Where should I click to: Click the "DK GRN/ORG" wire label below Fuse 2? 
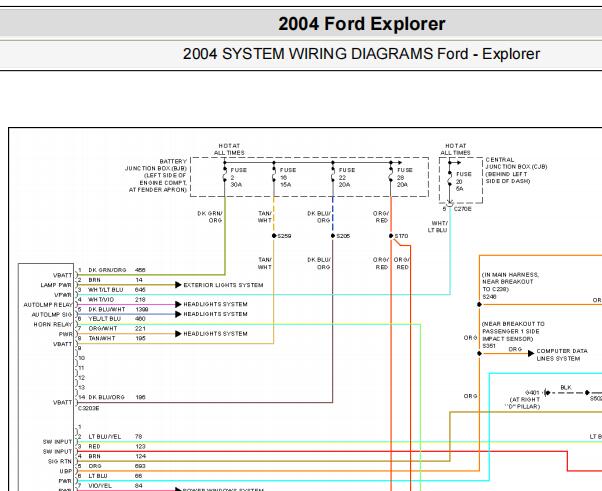[x=210, y=217]
